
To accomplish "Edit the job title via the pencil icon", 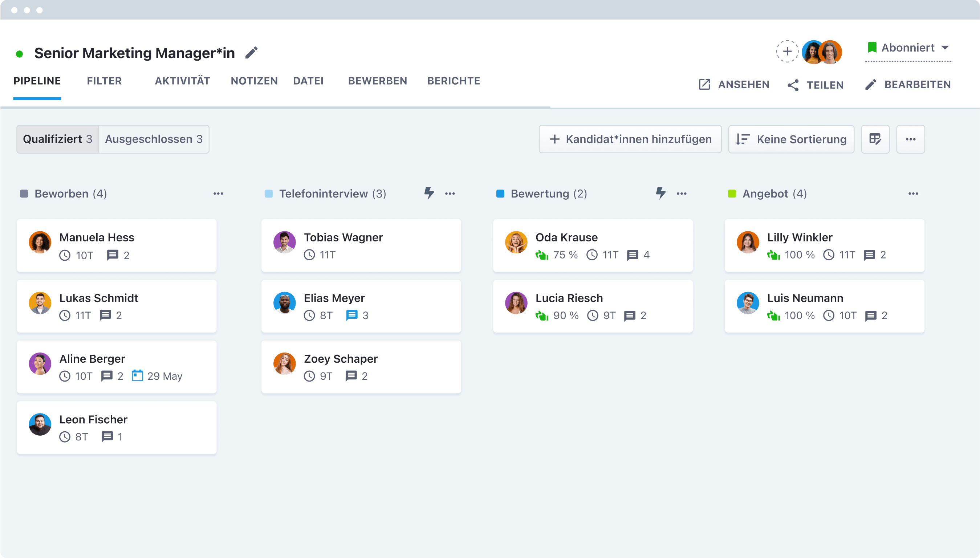I will [252, 52].
